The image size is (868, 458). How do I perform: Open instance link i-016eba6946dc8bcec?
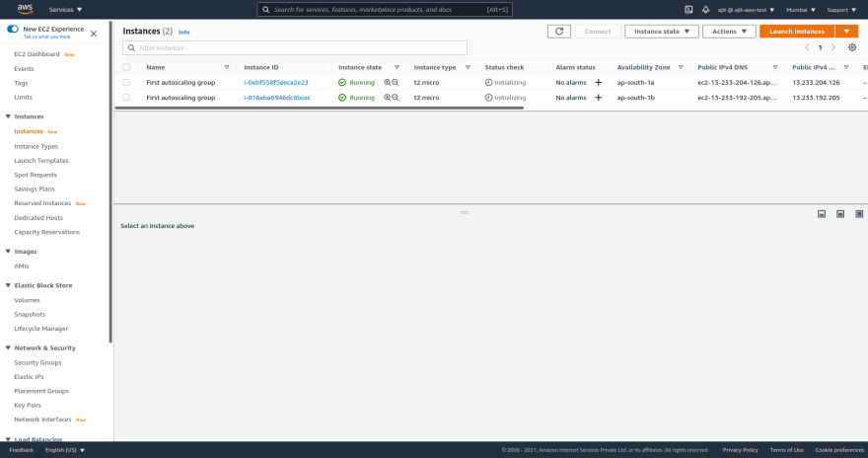[277, 98]
